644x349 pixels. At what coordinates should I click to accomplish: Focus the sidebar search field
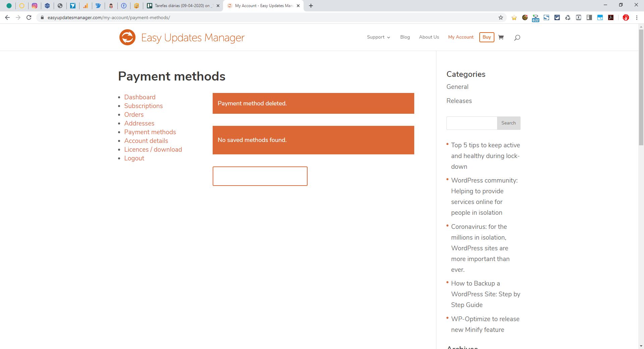472,123
